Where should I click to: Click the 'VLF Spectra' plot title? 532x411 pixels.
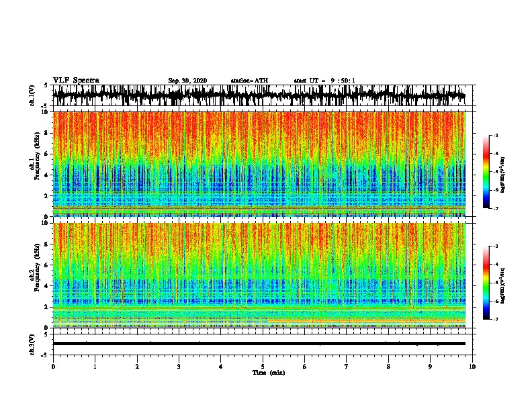[x=76, y=80]
